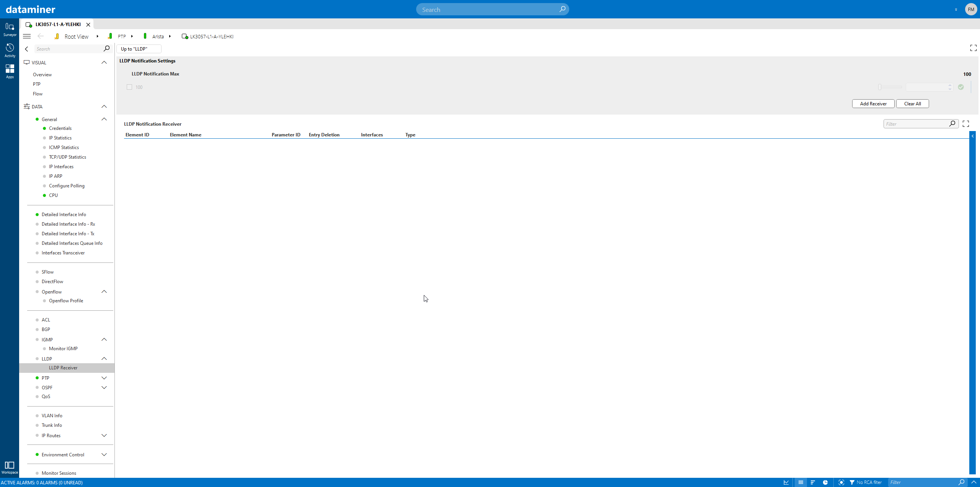The width and height of the screenshot is (980, 487).
Task: Click the Up to "LLDP" button
Action: tap(139, 49)
